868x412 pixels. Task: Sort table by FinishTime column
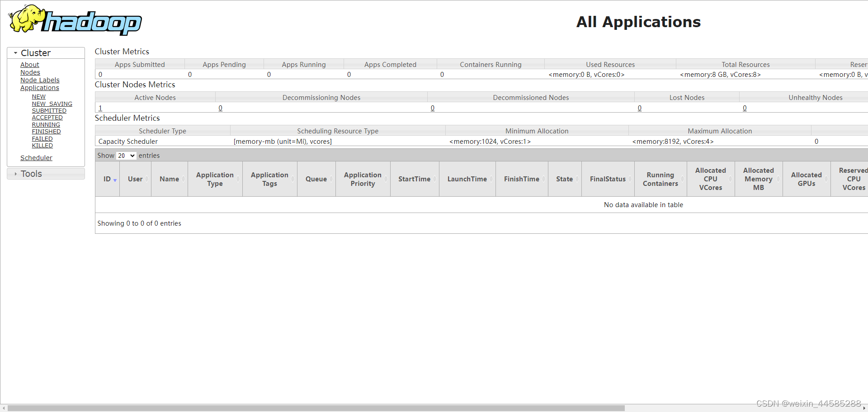point(522,179)
